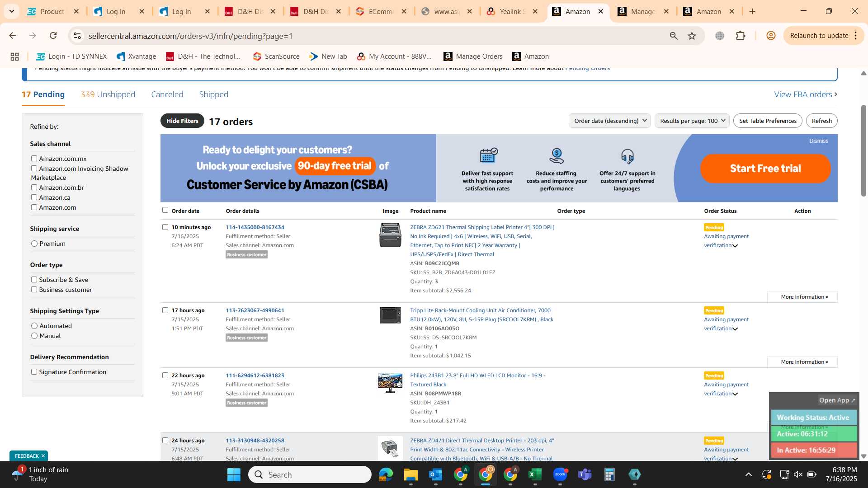This screenshot has height=488, width=868.
Task: Open Excel from the taskbar
Action: (535, 474)
